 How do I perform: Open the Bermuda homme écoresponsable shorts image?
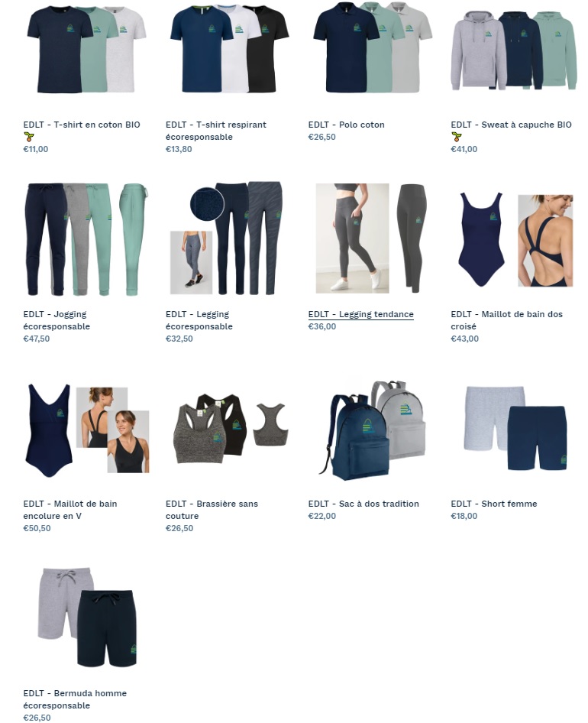(x=87, y=618)
